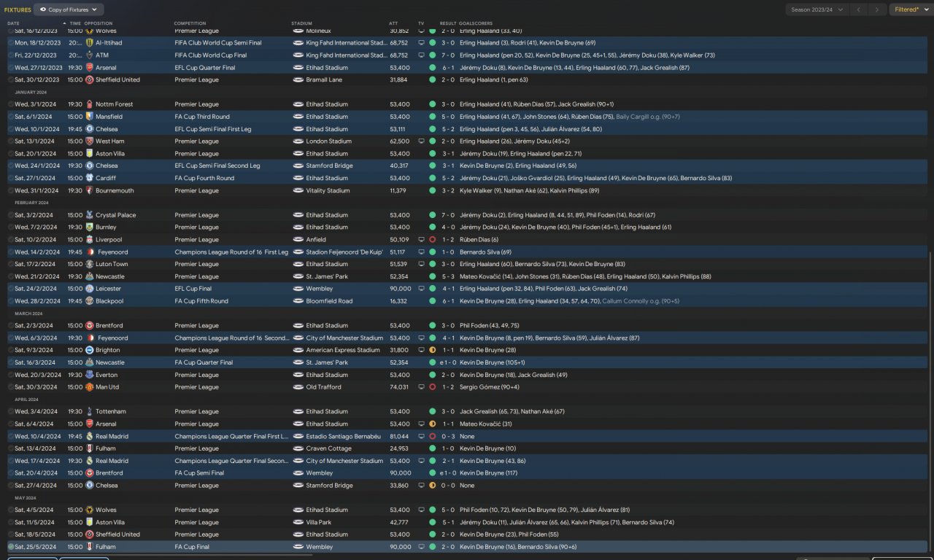
Task: Select the row circle for Newcastle on 21/2/2024
Action: [x=11, y=276]
